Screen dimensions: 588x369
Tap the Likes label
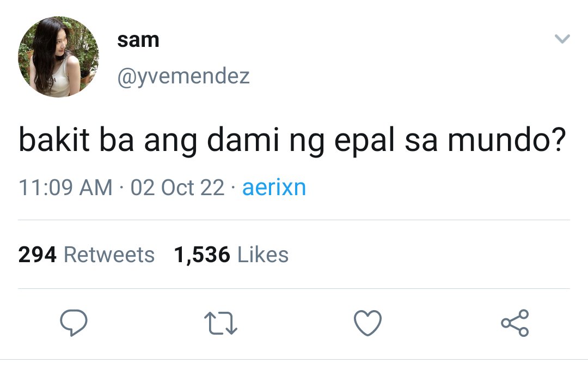point(263,255)
